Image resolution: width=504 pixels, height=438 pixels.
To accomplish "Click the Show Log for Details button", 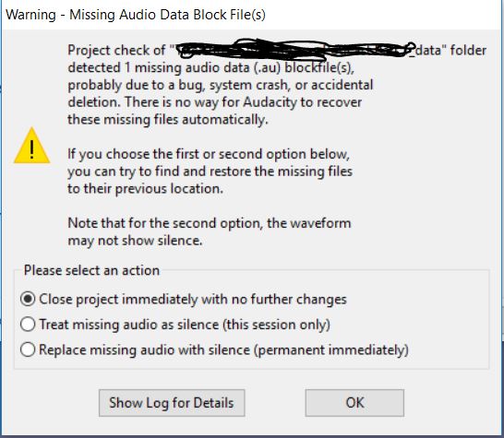I will click(x=172, y=403).
